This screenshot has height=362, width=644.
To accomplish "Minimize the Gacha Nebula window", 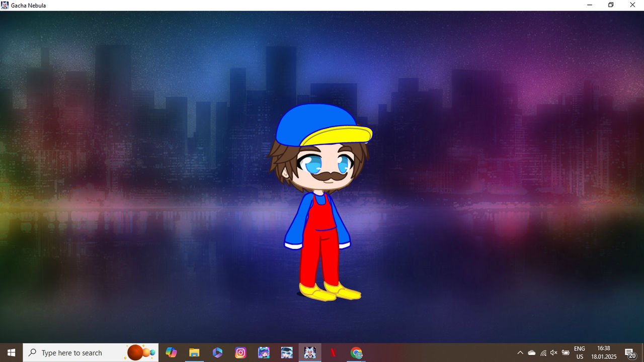I will (589, 5).
